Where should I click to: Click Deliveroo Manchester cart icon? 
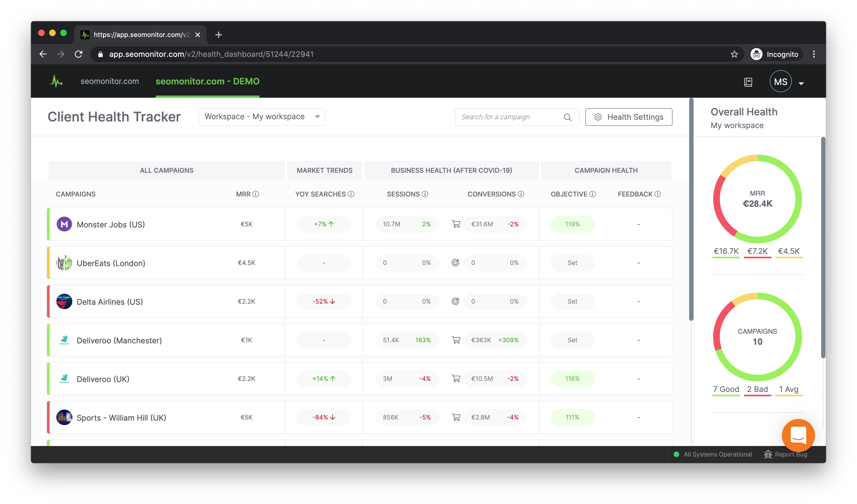[456, 340]
